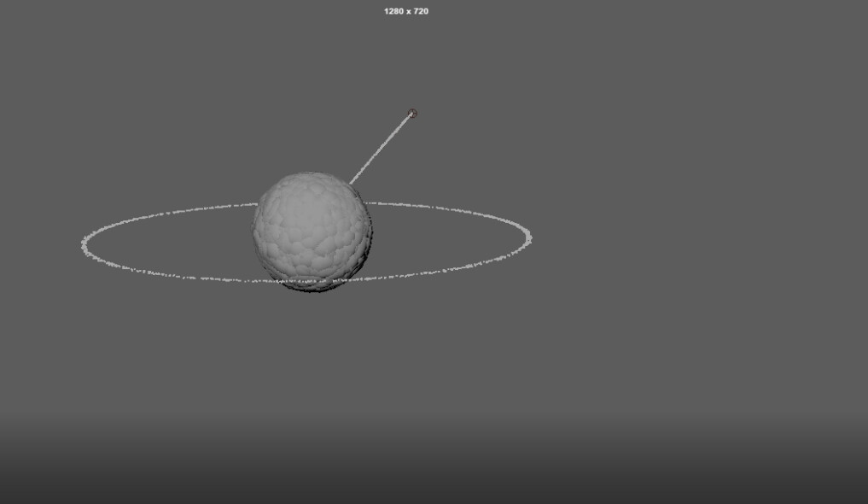868x504 pixels.
Task: Click the left edge of the particle ring
Action: pos(82,245)
